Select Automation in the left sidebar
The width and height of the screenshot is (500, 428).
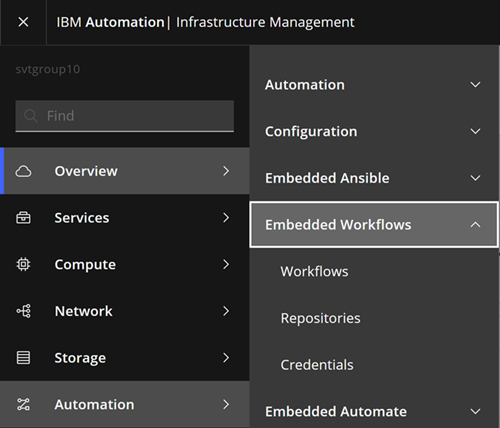point(125,404)
